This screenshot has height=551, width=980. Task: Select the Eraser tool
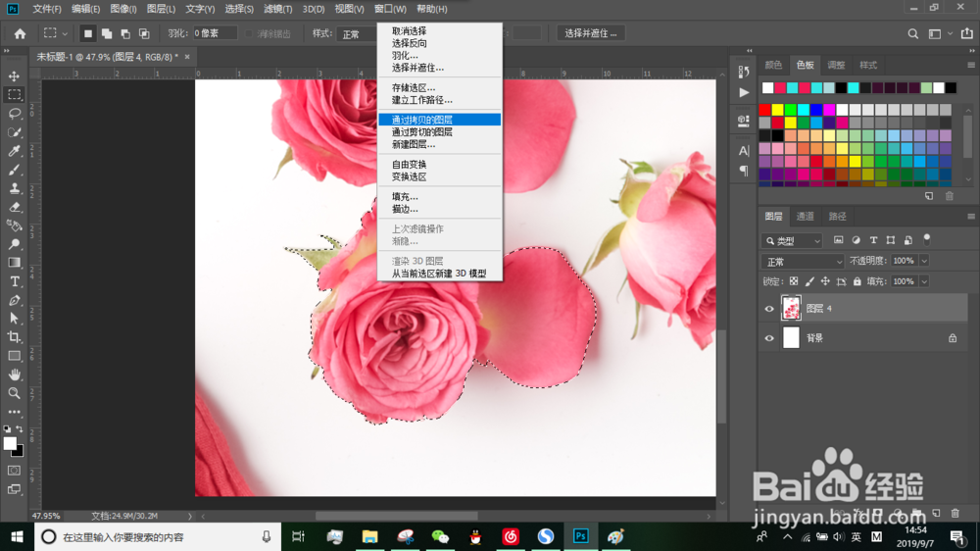click(14, 207)
